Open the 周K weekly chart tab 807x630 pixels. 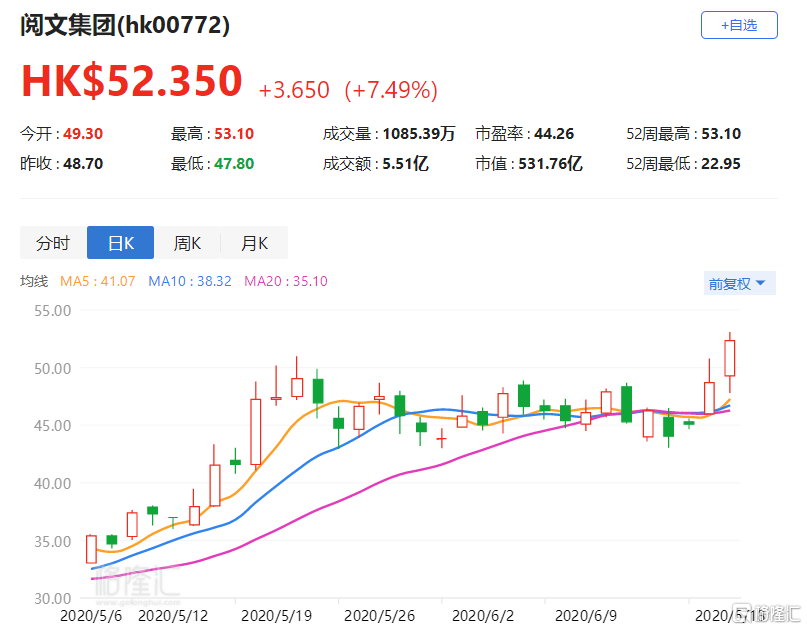187,242
